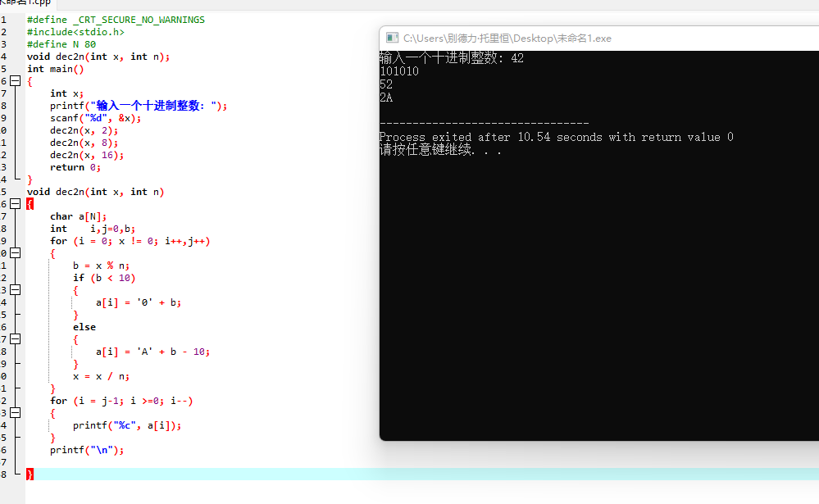Click hex output 2A in console

pos(386,98)
